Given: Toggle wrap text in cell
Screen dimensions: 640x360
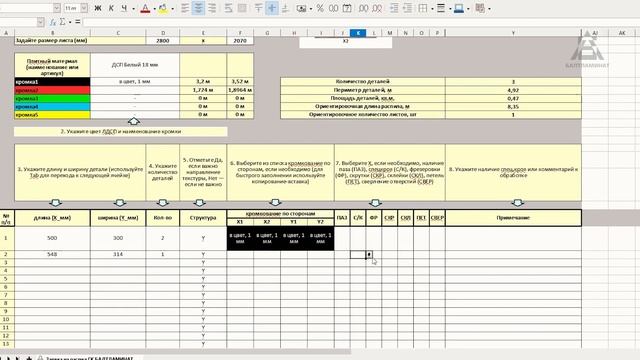Looking at the screenshot, I should tap(229, 8).
